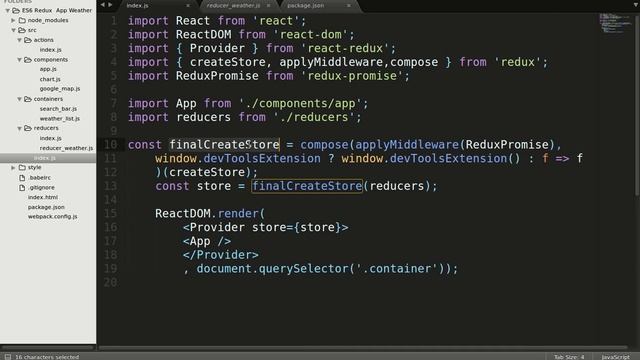Open search_bar.js in containers

pos(58,109)
